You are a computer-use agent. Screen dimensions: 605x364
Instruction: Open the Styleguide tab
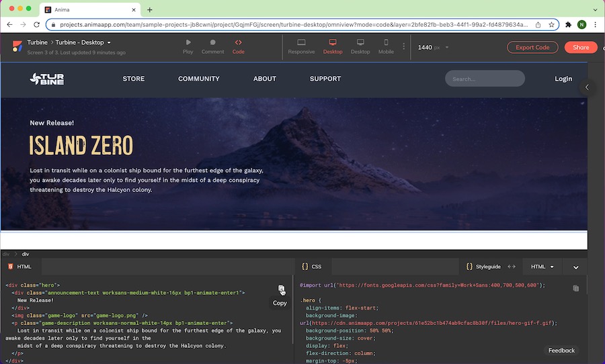483,267
